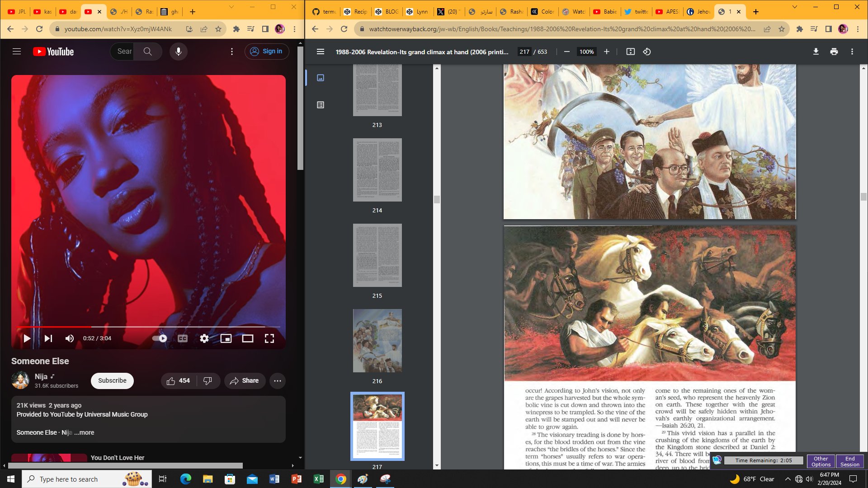Screen dimensions: 868x488
Task: Select page 216 thumbnail
Action: click(377, 341)
